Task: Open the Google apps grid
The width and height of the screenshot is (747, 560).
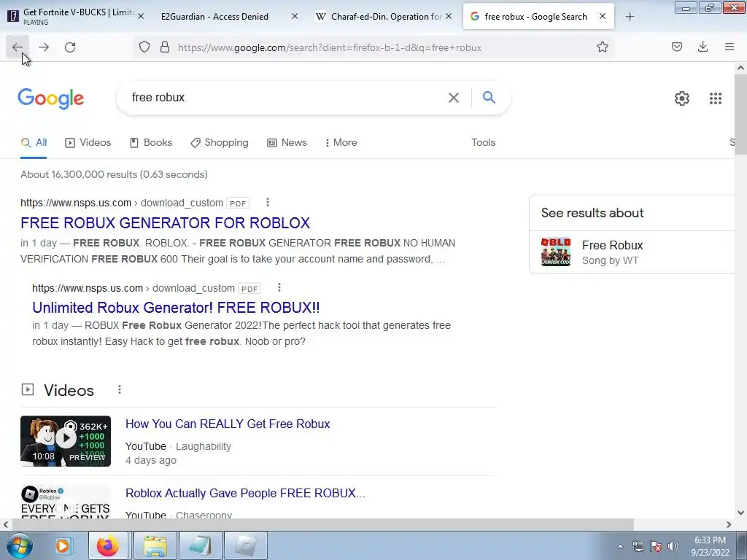Action: tap(715, 98)
